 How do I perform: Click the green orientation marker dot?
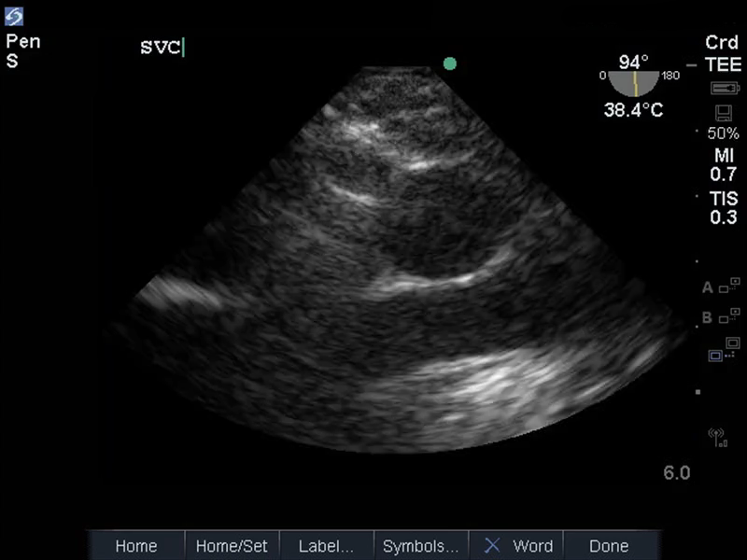click(450, 63)
